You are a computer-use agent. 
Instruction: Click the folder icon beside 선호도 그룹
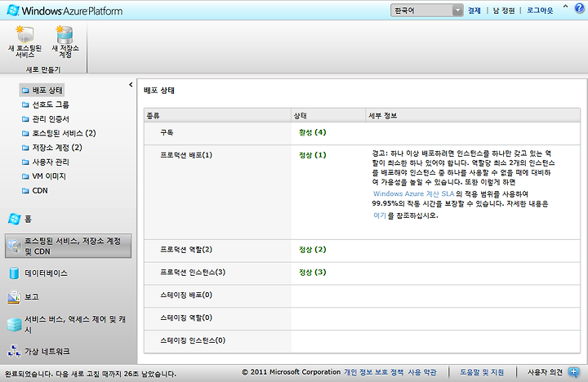pos(25,104)
